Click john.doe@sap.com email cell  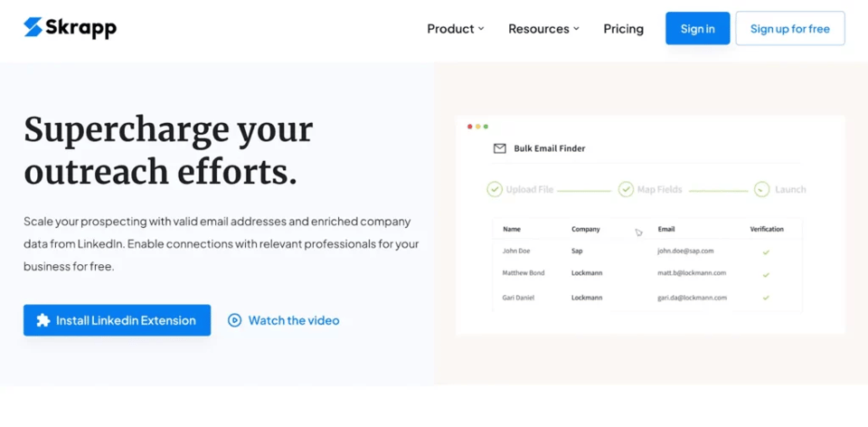pyautogui.click(x=685, y=251)
